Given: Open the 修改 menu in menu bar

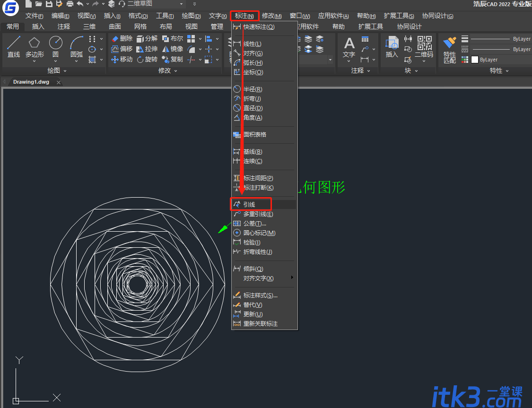Looking at the screenshot, I should point(272,16).
